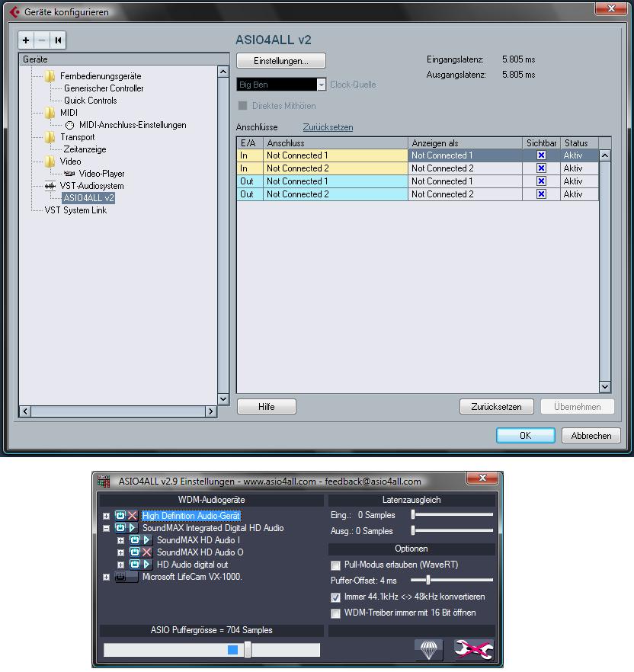The image size is (634, 672).
Task: Toggle power button for Microsoft LifeCam VX-1000
Action: (x=120, y=577)
